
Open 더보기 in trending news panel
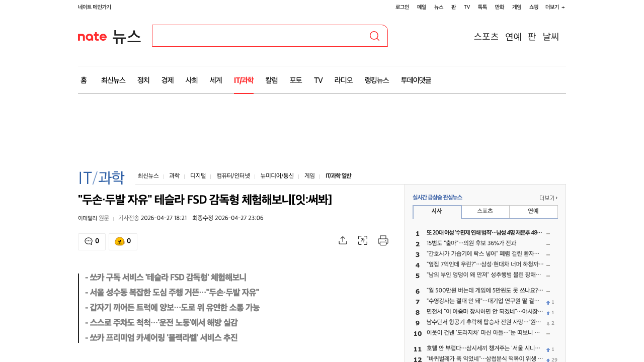548,198
